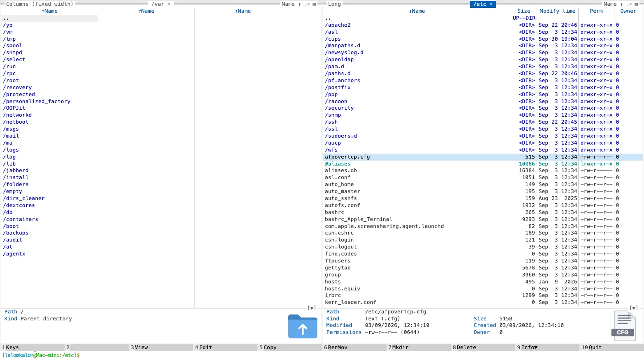Click the Size column header

(x=524, y=11)
